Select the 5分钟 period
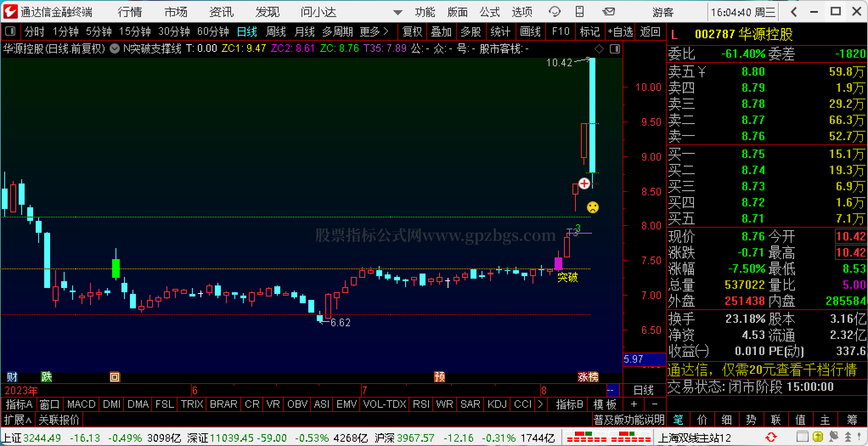868x446 pixels. tap(99, 31)
